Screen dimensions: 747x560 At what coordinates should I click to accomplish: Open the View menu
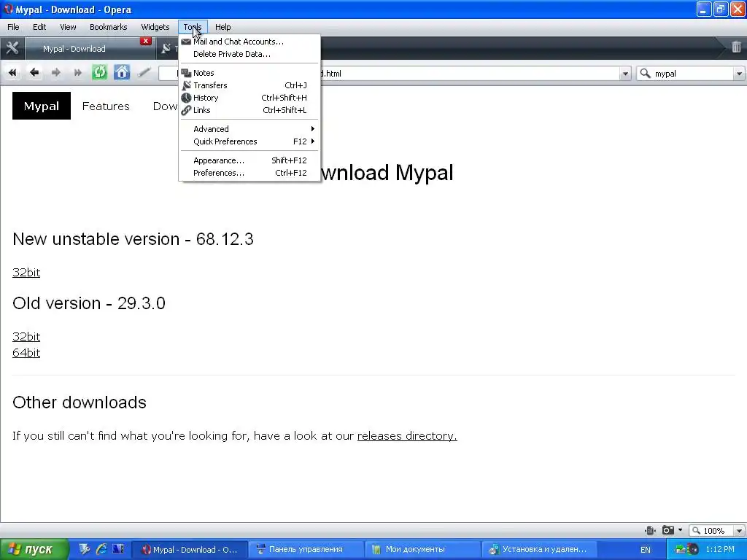(x=68, y=27)
